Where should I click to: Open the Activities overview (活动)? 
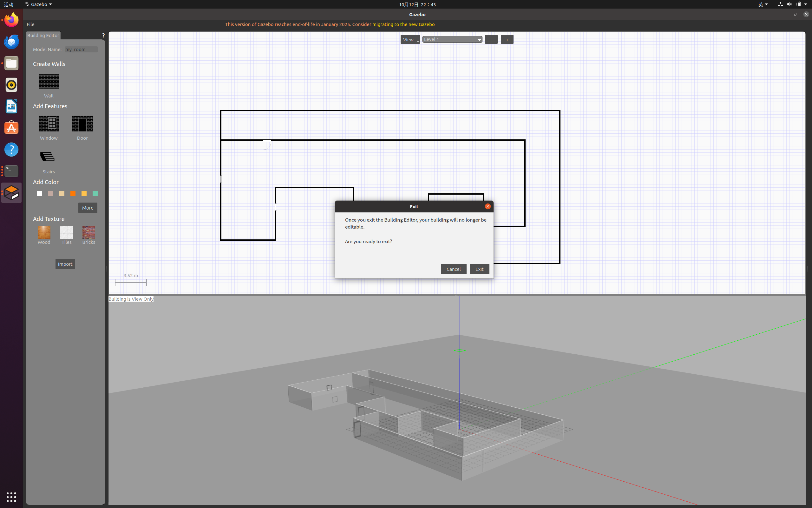click(8, 4)
